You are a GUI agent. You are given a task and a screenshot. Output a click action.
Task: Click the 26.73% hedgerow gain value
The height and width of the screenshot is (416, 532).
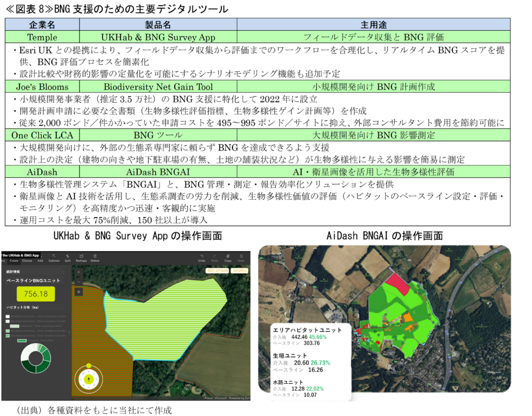coord(320,362)
